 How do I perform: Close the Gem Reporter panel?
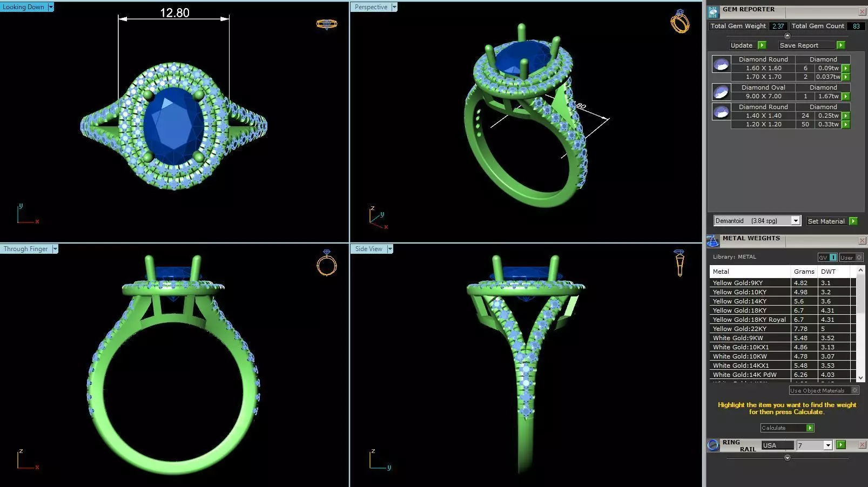862,11
